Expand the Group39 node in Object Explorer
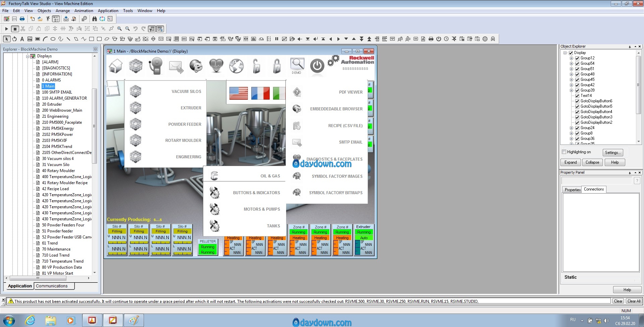This screenshot has width=644, height=327. click(x=571, y=91)
